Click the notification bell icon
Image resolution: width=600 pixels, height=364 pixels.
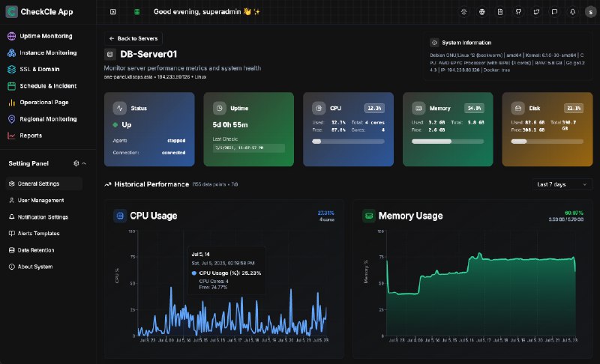572,12
